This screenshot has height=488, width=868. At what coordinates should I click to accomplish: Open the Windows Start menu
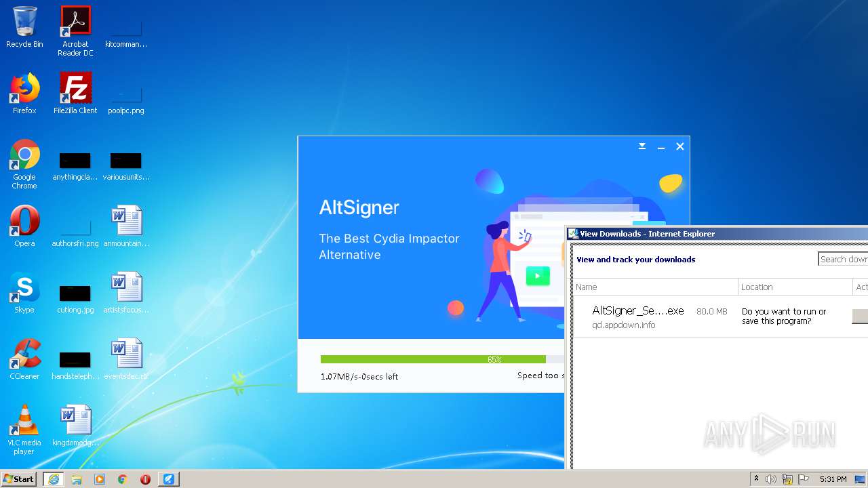coord(19,479)
